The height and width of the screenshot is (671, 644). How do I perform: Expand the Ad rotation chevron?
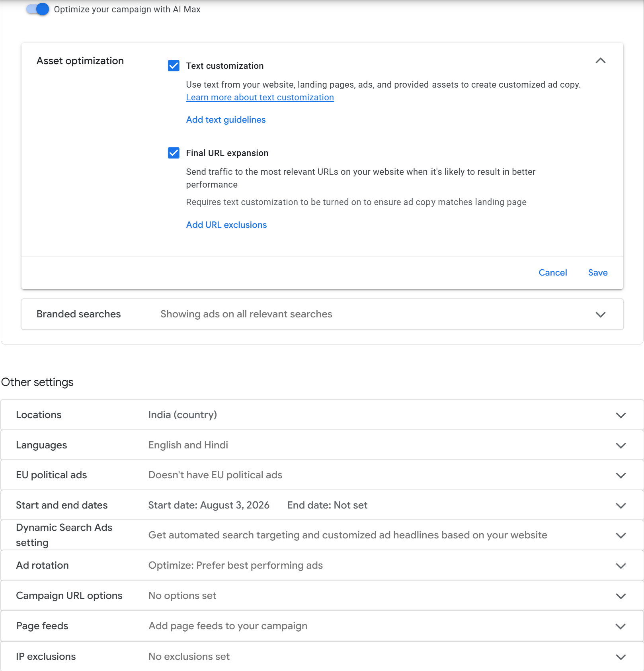(621, 565)
